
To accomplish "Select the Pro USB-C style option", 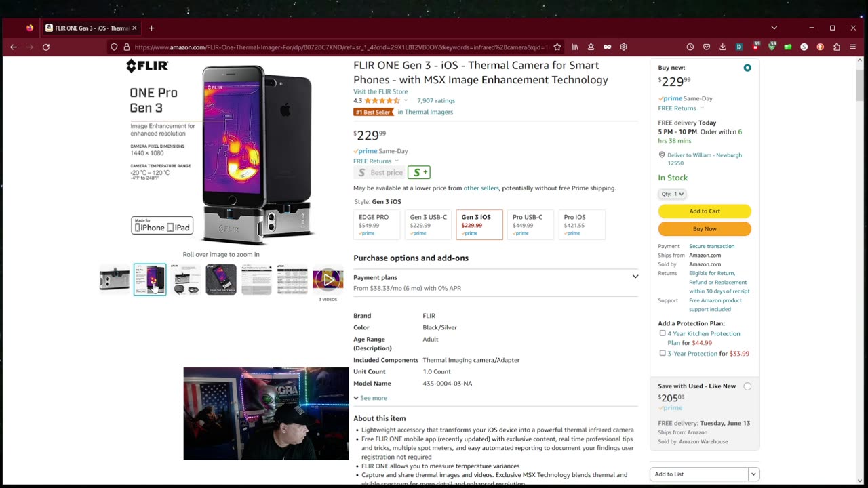I will point(530,225).
